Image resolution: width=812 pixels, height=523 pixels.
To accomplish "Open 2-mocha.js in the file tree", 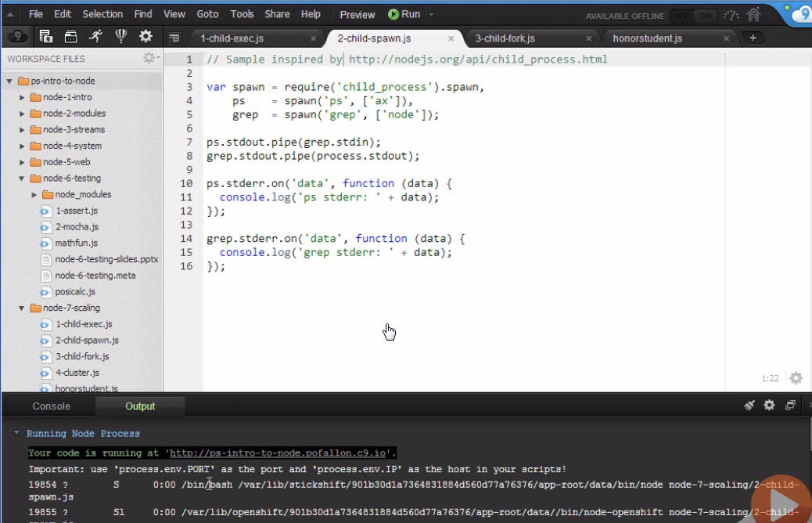I will point(77,226).
